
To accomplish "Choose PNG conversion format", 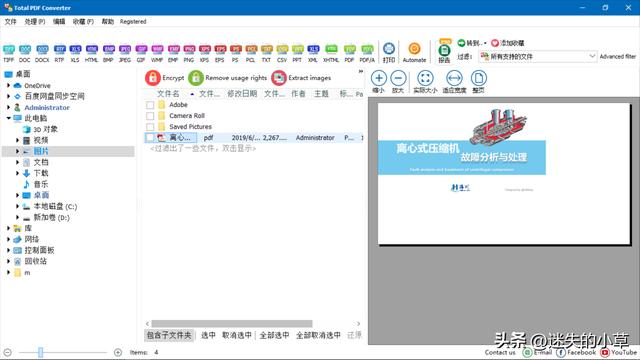I will 189,53.
